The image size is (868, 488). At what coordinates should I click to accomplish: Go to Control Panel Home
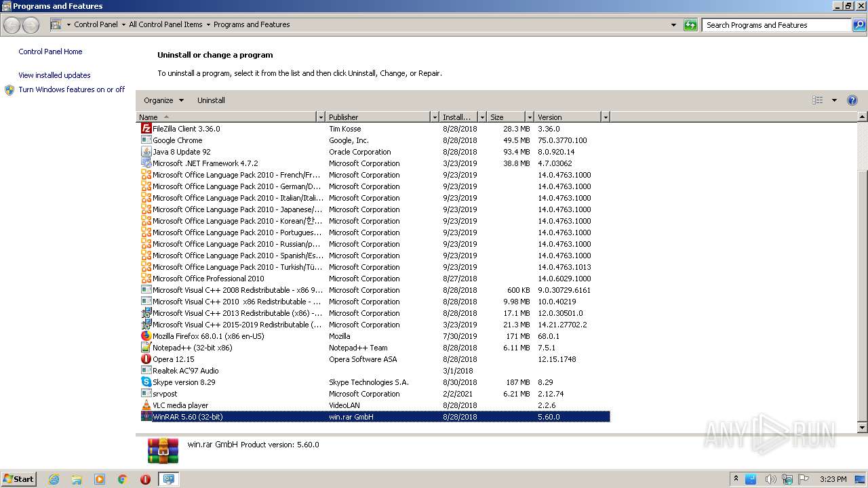(x=50, y=52)
